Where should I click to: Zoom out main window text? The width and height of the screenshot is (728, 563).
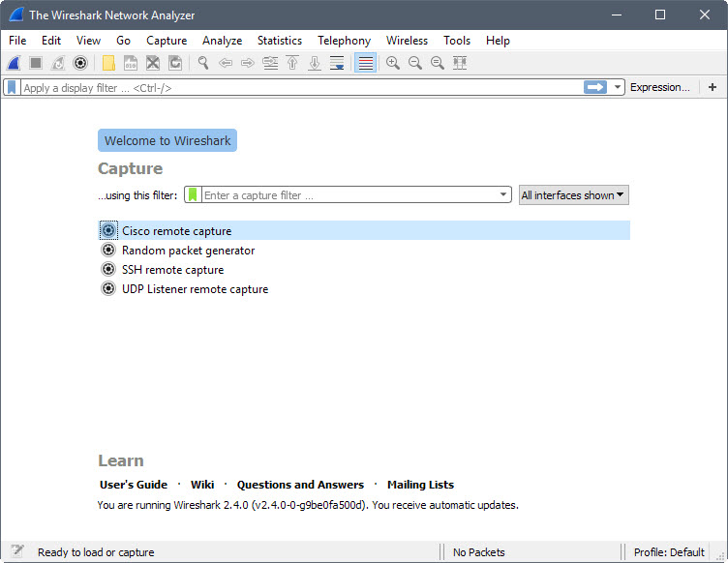click(415, 63)
